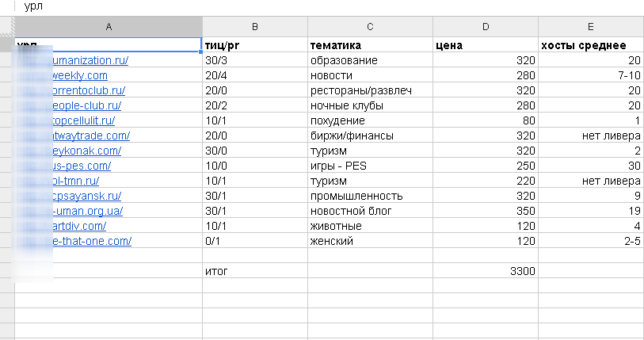Select the 'итог' cell
Viewport: 644px width, 340px height.
click(x=254, y=271)
